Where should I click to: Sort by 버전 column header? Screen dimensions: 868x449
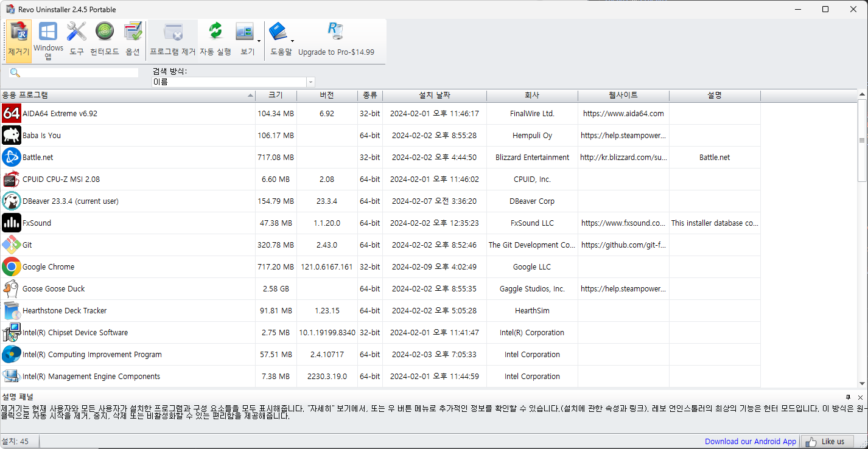pos(327,96)
